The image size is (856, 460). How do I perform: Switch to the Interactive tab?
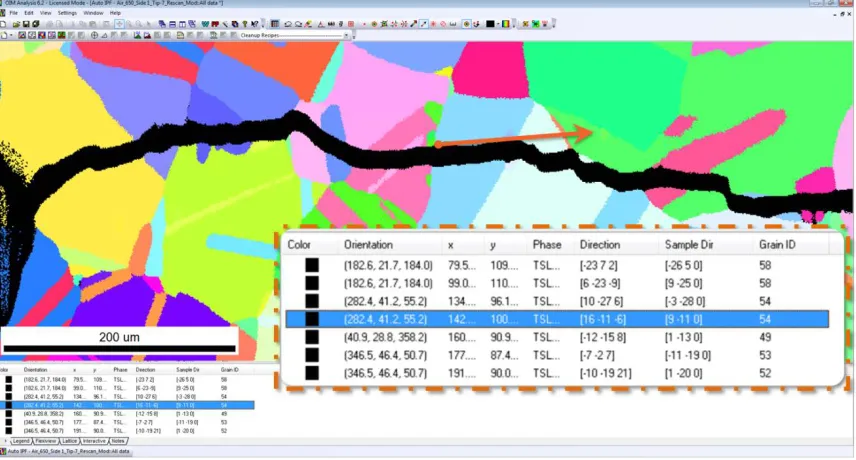click(94, 441)
